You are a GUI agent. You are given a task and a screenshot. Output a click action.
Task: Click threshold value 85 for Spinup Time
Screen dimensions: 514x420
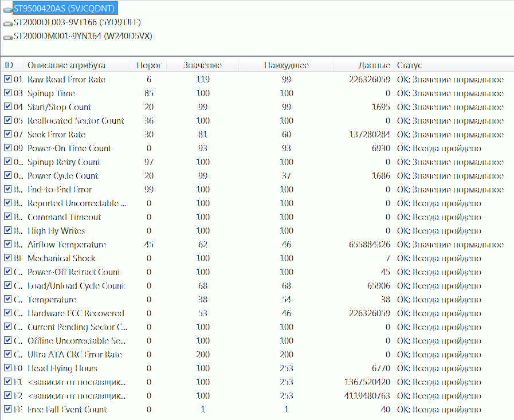[149, 93]
